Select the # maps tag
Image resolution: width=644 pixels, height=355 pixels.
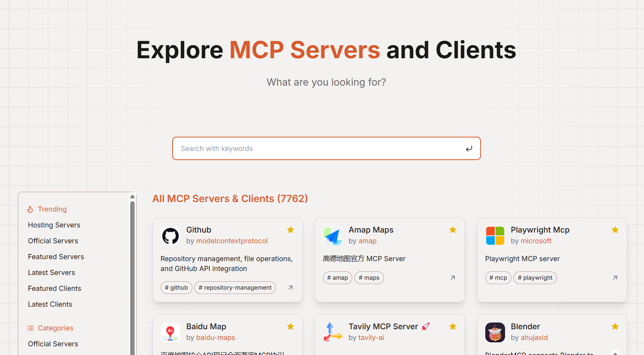pyautogui.click(x=369, y=278)
